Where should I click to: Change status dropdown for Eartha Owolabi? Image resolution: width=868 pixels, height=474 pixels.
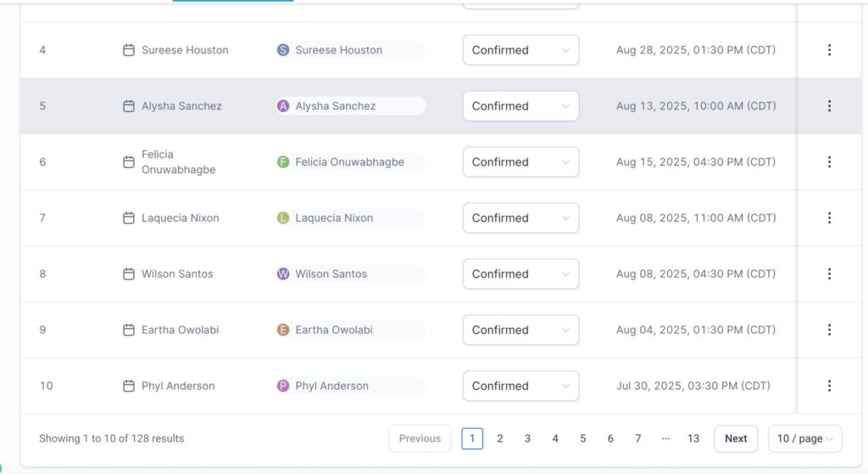click(520, 330)
